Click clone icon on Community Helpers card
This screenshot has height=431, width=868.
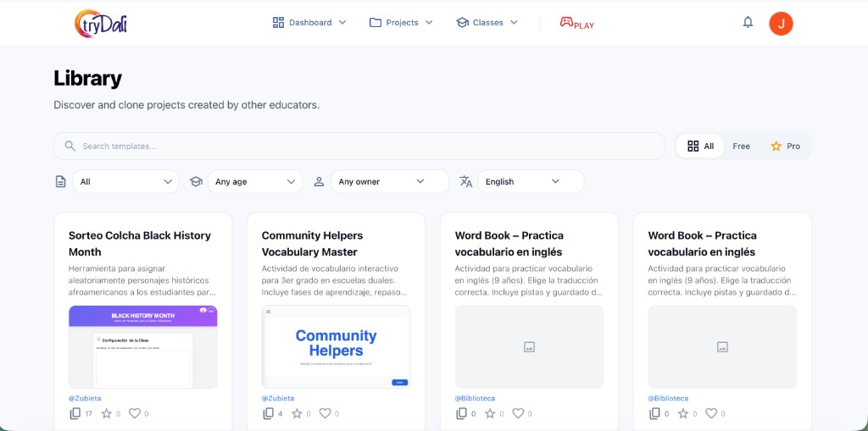point(269,413)
